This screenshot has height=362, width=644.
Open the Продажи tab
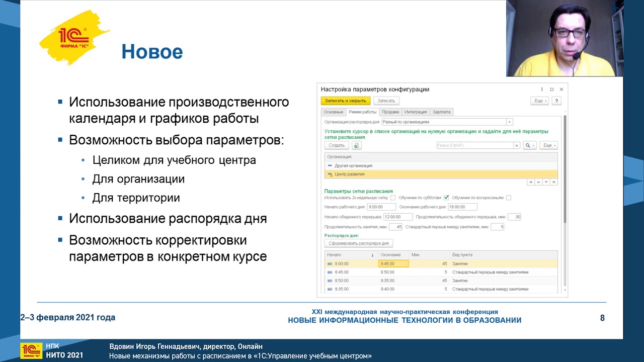coord(390,112)
